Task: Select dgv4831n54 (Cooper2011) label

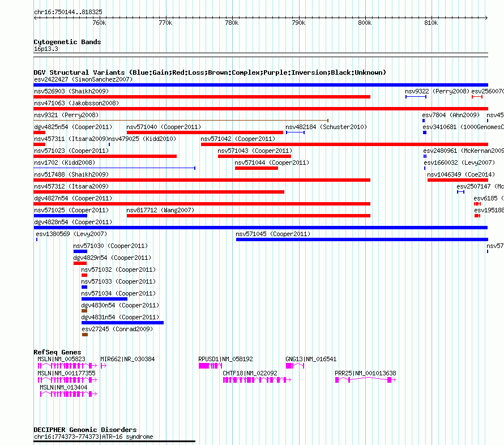Action: [120, 317]
